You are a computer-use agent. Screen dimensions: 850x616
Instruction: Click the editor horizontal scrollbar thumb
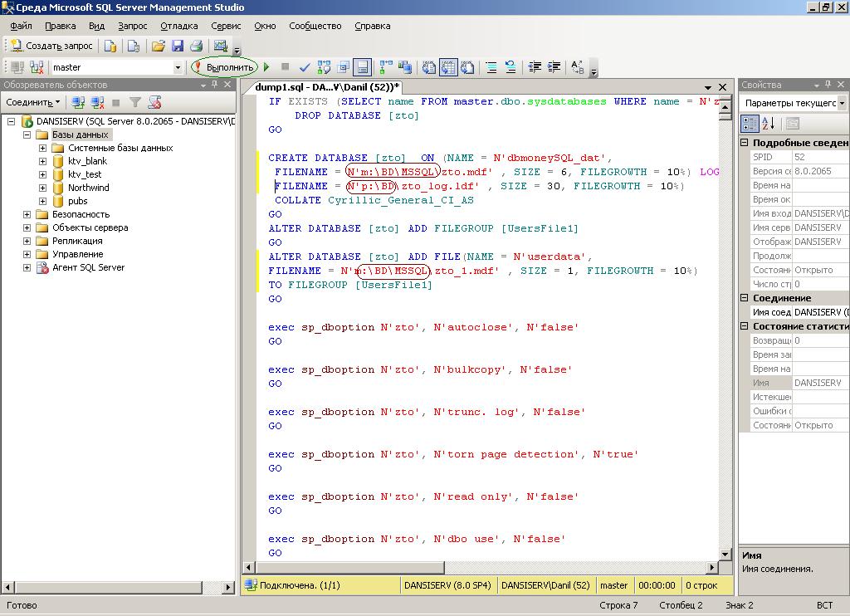(350, 567)
